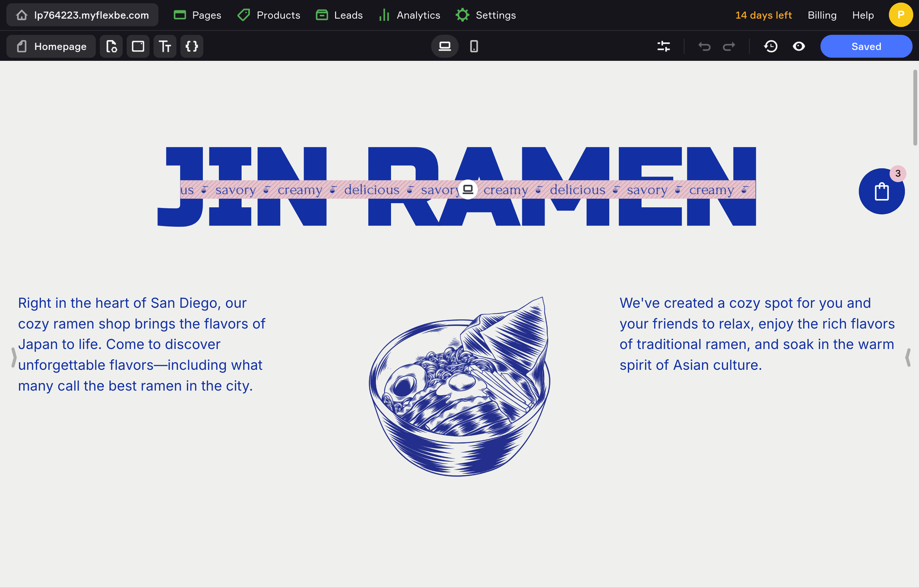Open the adjustment sliders icon in toolbar
Viewport: 919px width, 588px height.
(x=663, y=46)
